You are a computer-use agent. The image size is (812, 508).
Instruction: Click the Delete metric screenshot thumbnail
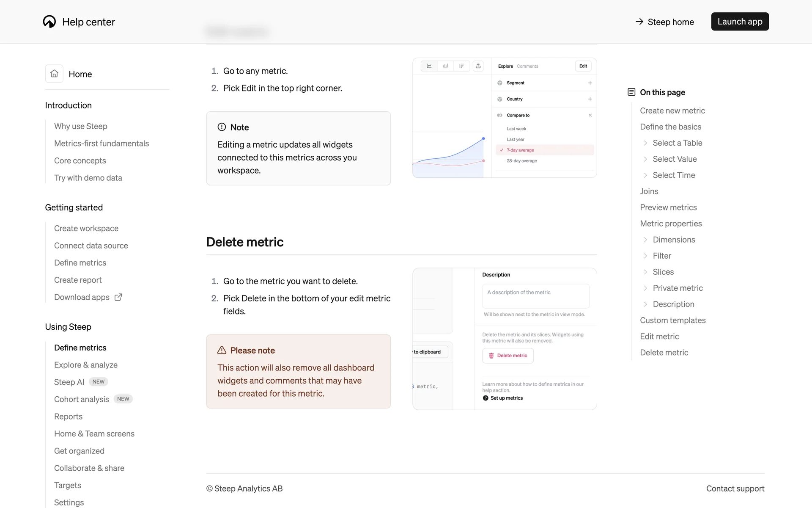504,339
